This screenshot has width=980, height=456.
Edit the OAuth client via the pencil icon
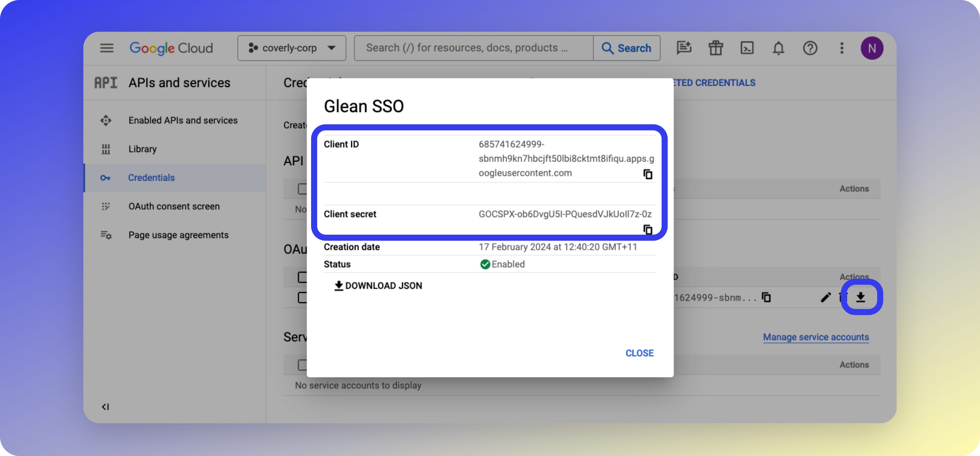tap(826, 297)
